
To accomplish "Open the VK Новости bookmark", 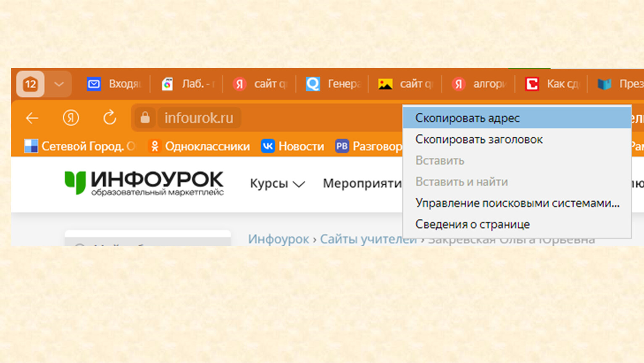I will tap(293, 146).
